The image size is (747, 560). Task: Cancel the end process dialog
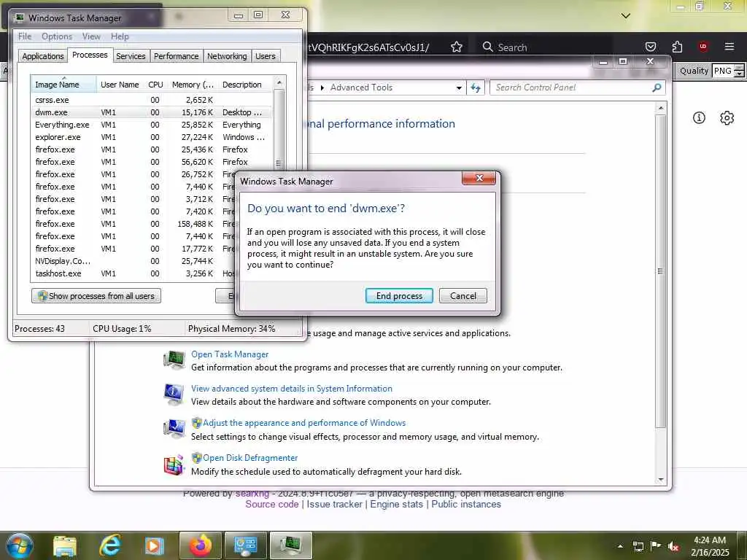click(x=462, y=296)
